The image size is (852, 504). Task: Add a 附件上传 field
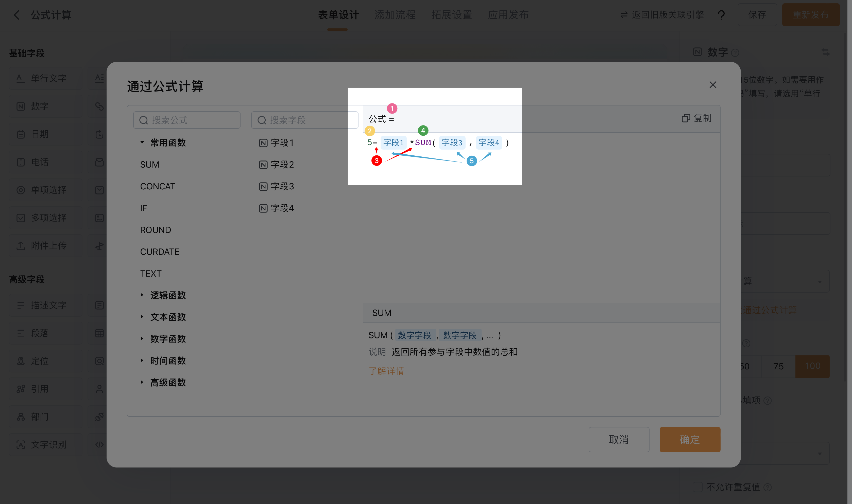click(45, 246)
